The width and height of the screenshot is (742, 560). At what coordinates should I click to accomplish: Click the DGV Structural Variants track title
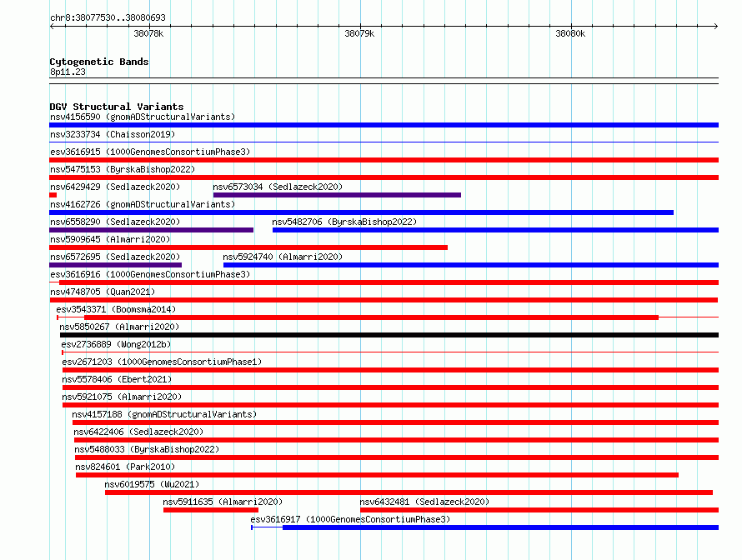click(117, 107)
